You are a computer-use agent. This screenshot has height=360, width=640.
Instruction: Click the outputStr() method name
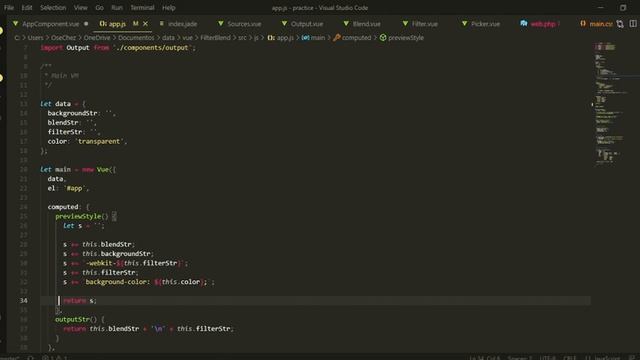pyautogui.click(x=72, y=320)
